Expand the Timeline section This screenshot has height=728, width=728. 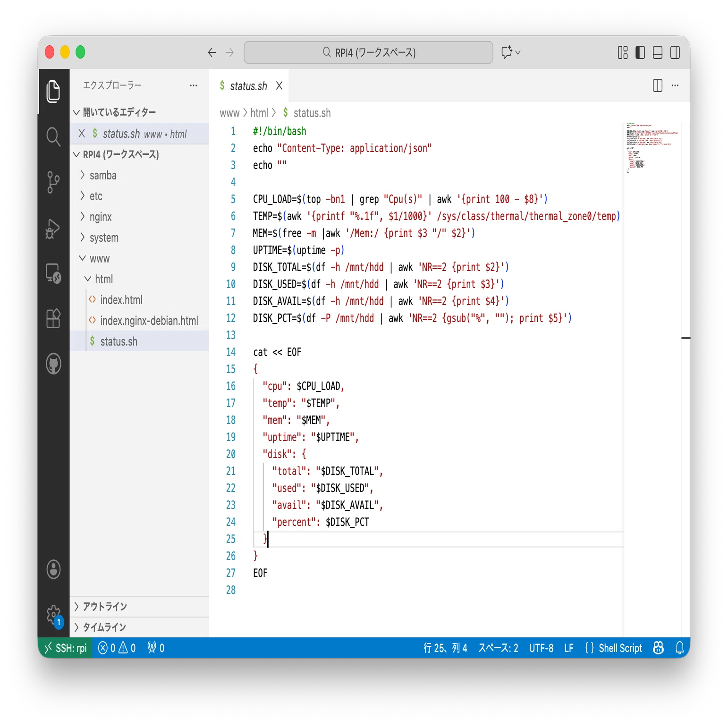[140, 627]
